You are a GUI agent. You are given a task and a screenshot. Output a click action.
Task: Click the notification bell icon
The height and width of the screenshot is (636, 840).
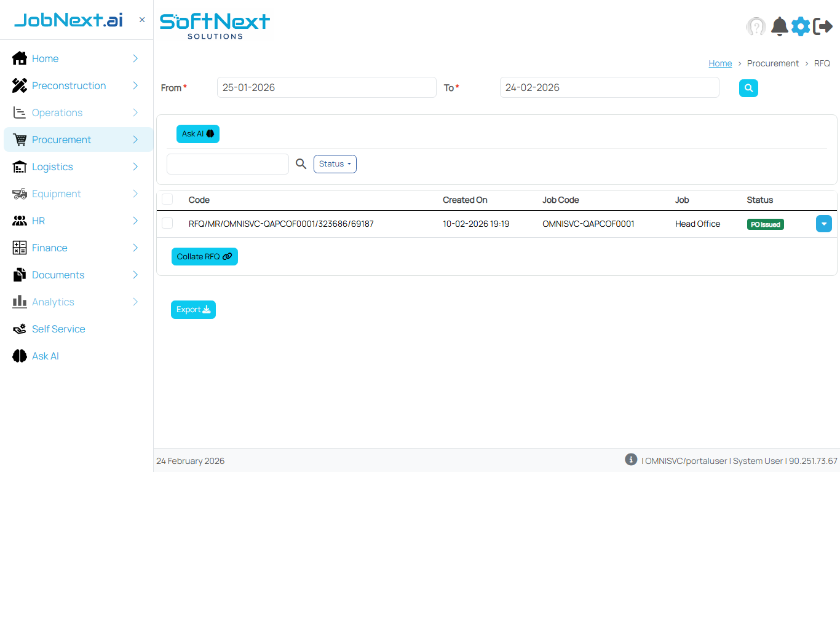[779, 26]
